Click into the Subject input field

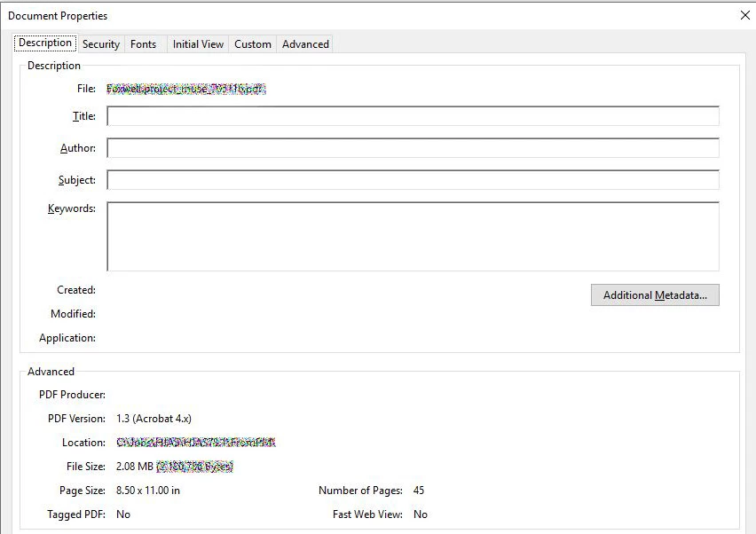pos(413,179)
